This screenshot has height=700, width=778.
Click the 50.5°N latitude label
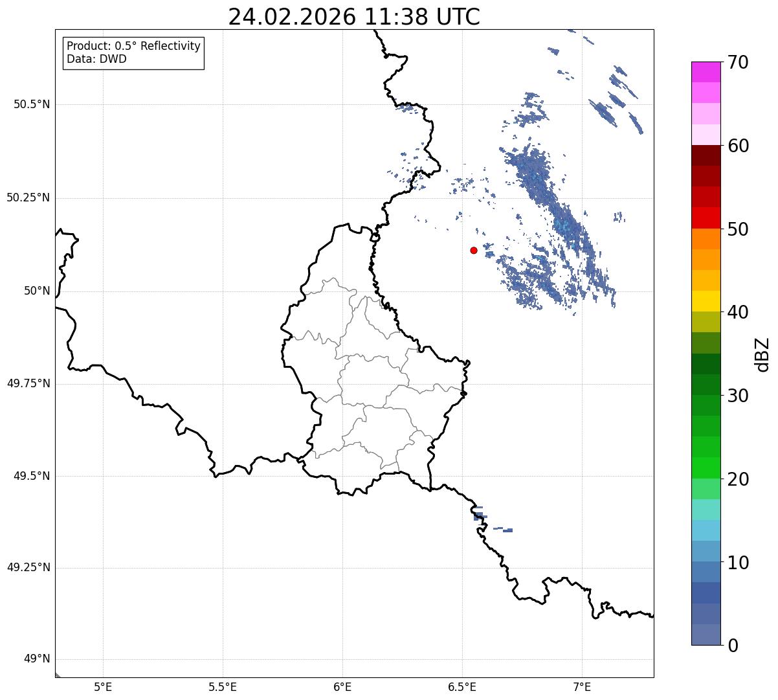pyautogui.click(x=32, y=104)
